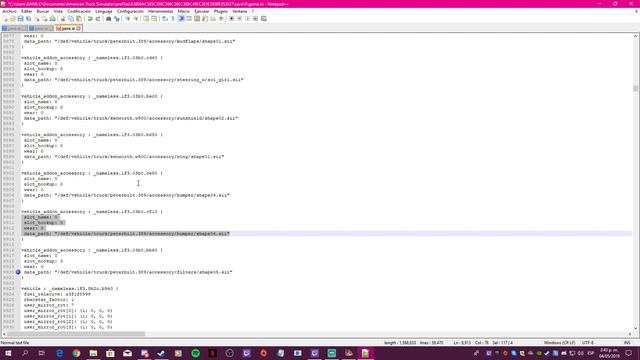Start macro recording with record icon
640x360 pixels.
[231, 19]
